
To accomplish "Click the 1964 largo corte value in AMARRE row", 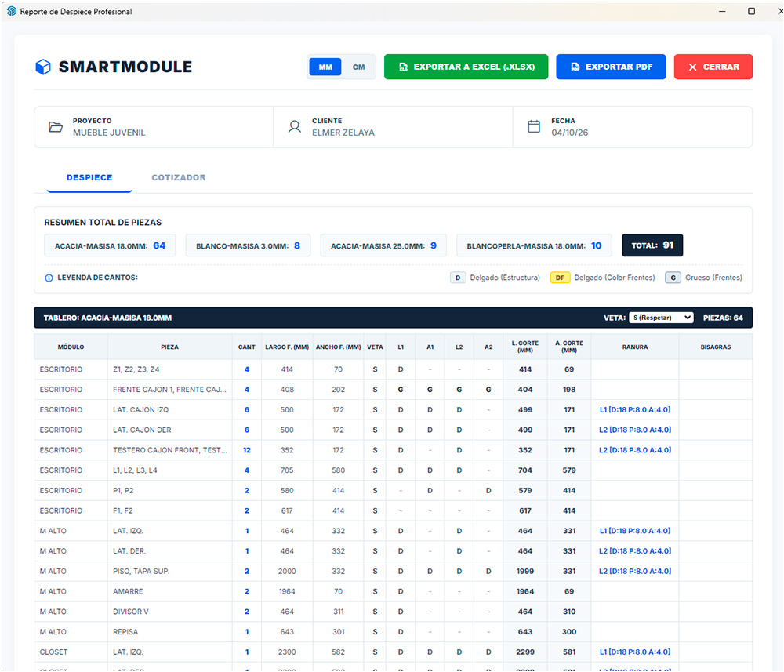I will [525, 591].
